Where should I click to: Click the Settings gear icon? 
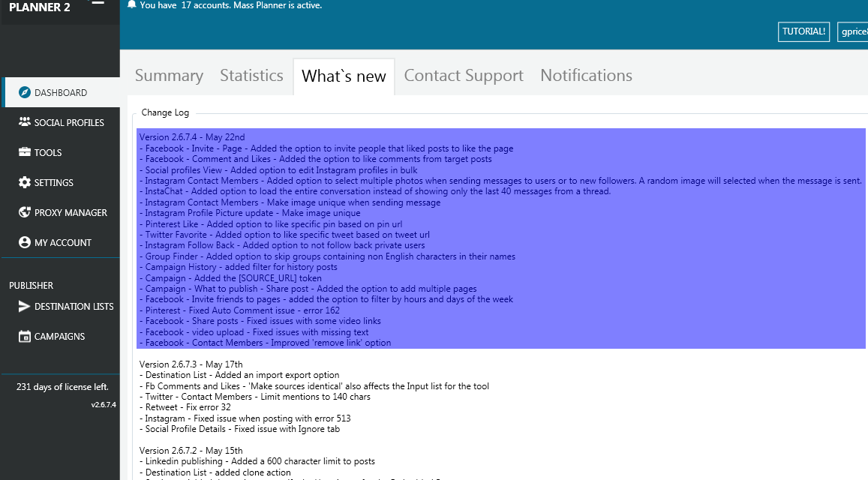tap(26, 182)
